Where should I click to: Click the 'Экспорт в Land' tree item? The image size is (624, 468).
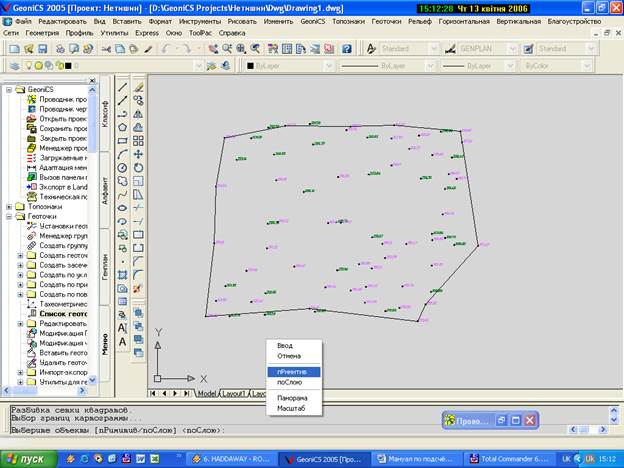(x=64, y=187)
